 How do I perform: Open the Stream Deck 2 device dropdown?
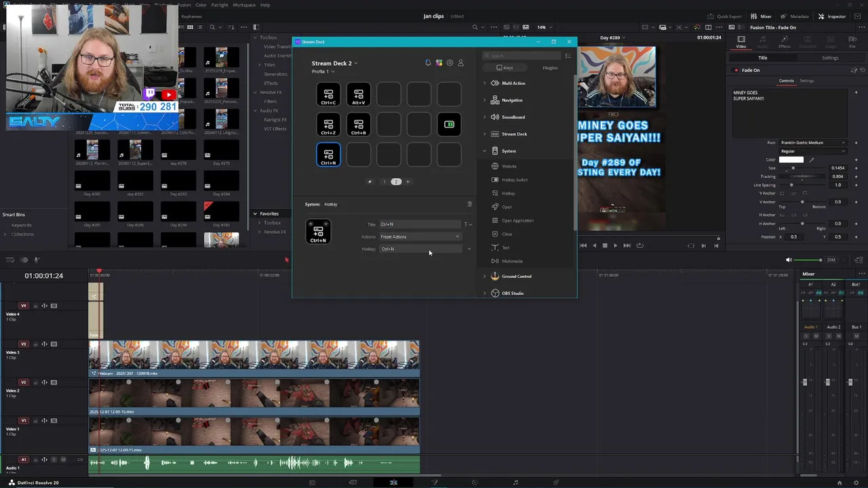click(x=334, y=63)
